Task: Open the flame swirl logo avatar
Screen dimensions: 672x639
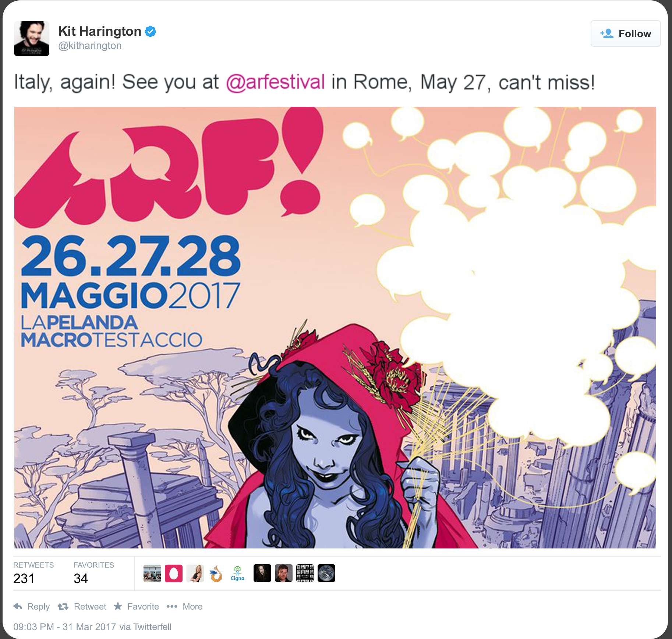Action: (x=216, y=573)
